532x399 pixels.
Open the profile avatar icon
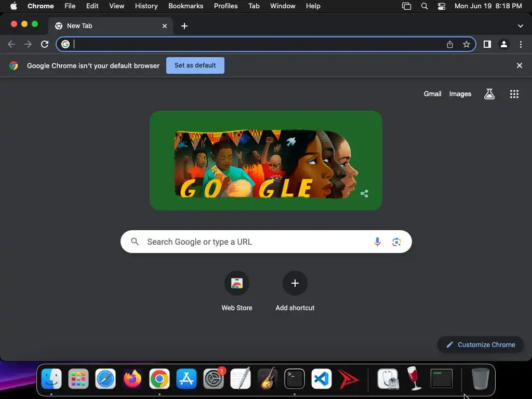(504, 44)
